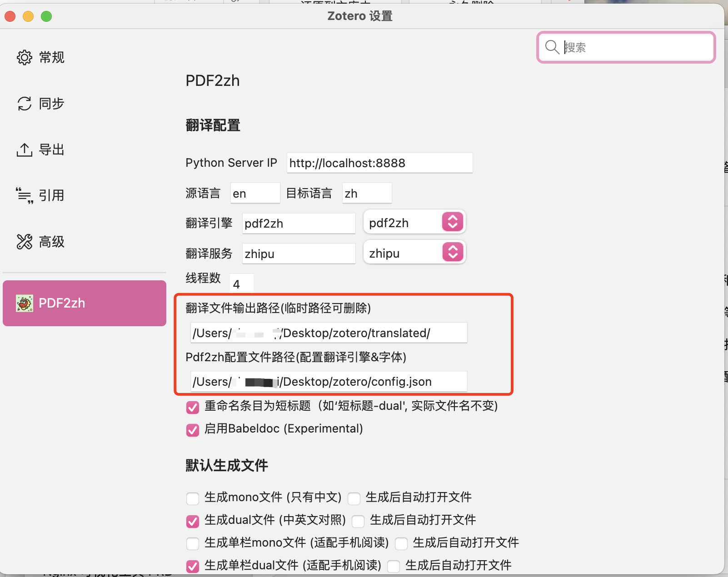The height and width of the screenshot is (577, 728).
Task: Open the 导出 settings pane
Action: click(85, 149)
